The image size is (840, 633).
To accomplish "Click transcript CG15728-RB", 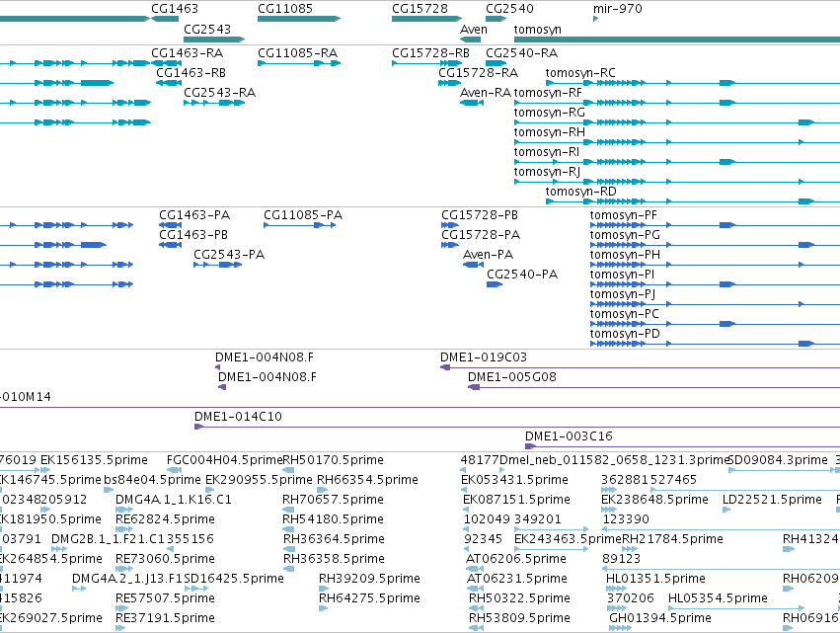I will point(430,53).
